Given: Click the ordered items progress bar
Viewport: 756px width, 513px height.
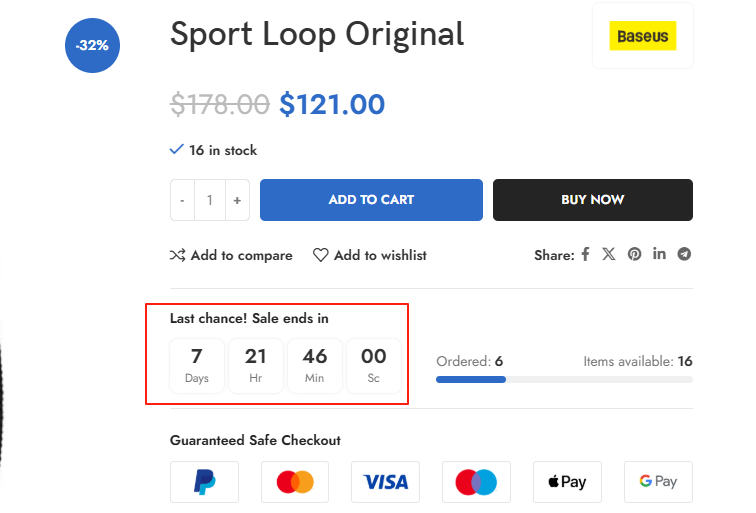Looking at the screenshot, I should click(x=564, y=380).
